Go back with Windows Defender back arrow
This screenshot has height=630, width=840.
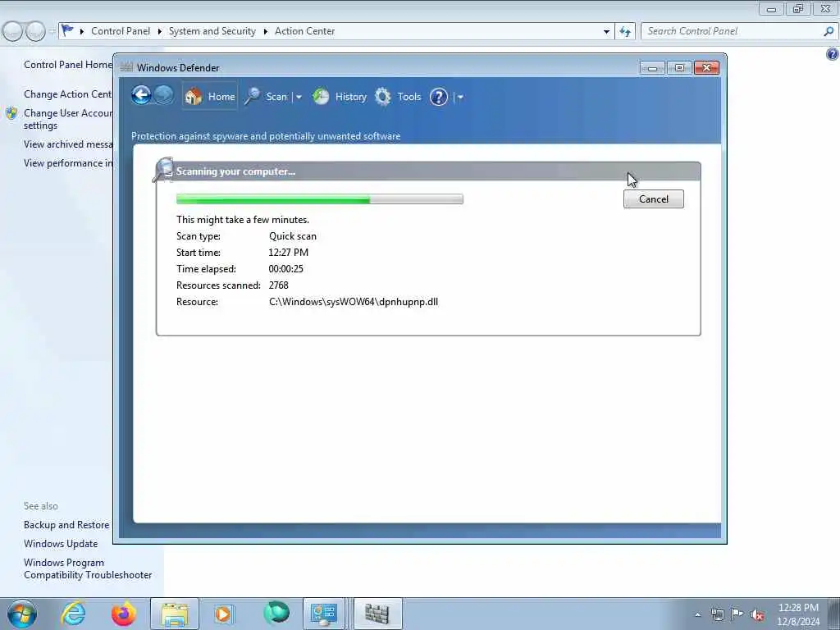click(141, 96)
